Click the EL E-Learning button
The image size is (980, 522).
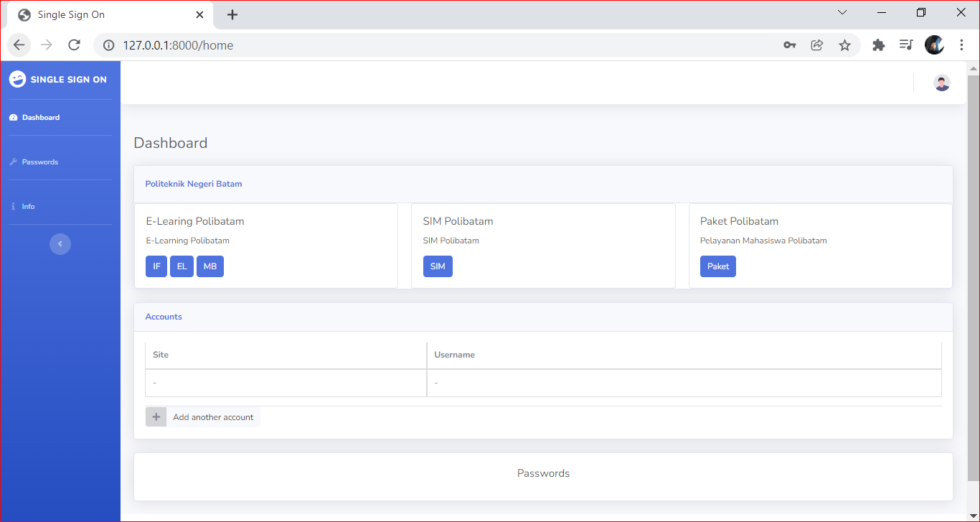click(182, 266)
